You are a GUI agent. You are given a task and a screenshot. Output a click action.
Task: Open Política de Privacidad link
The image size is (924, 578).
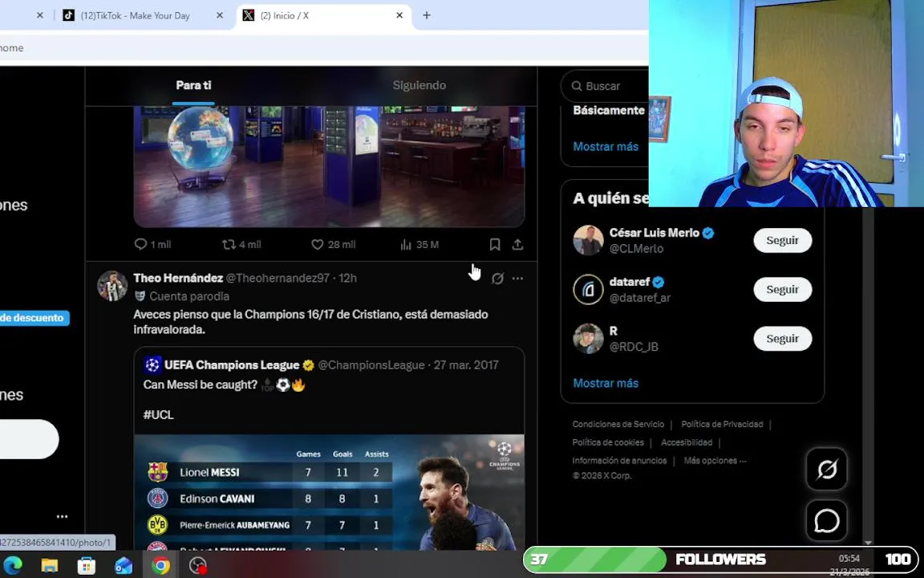point(722,424)
